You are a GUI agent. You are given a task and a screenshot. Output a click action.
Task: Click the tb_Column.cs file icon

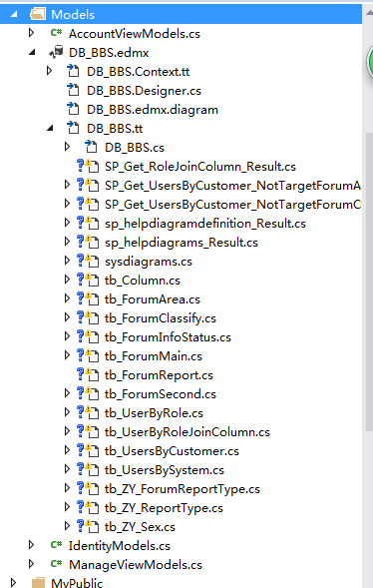point(88,280)
